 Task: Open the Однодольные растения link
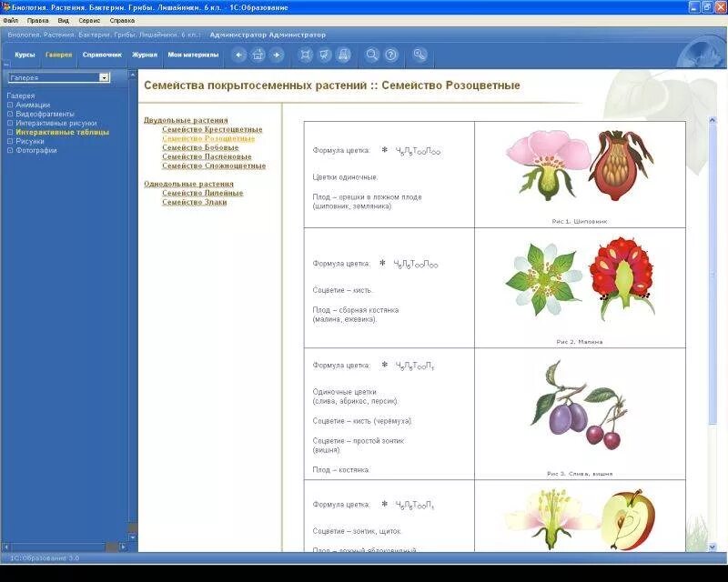click(x=188, y=184)
